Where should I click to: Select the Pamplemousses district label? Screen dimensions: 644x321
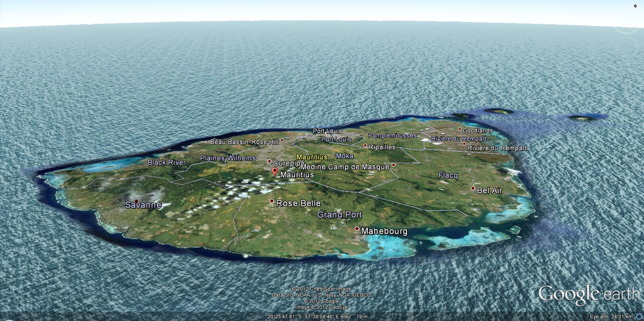pos(392,136)
